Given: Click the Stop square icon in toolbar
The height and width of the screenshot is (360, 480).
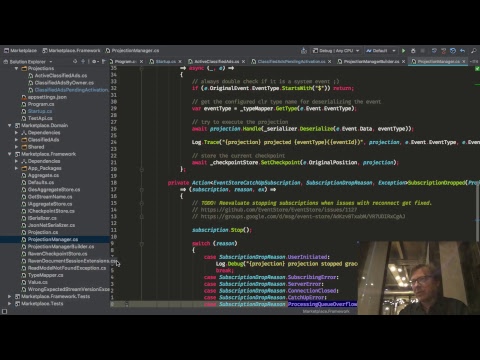Looking at the screenshot, I should tap(423, 51).
